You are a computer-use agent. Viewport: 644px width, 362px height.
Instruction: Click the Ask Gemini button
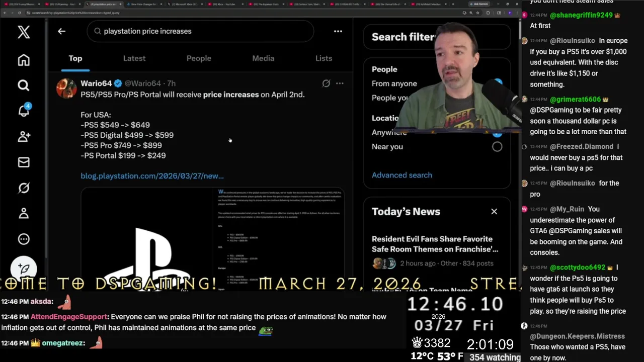[x=478, y=4]
